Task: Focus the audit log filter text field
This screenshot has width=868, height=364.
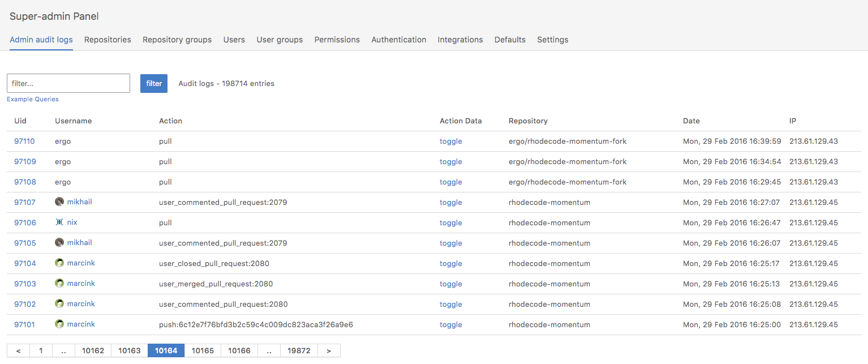Action: pos(68,83)
